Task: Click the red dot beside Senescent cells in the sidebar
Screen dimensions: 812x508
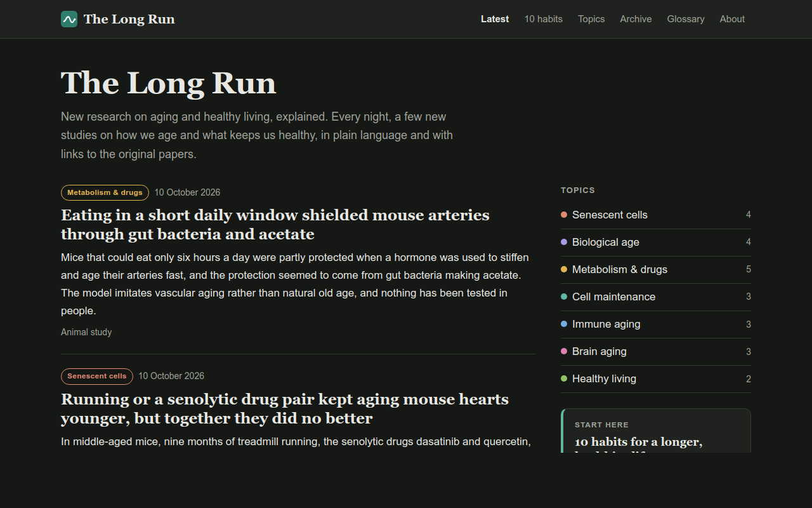Action: click(564, 215)
